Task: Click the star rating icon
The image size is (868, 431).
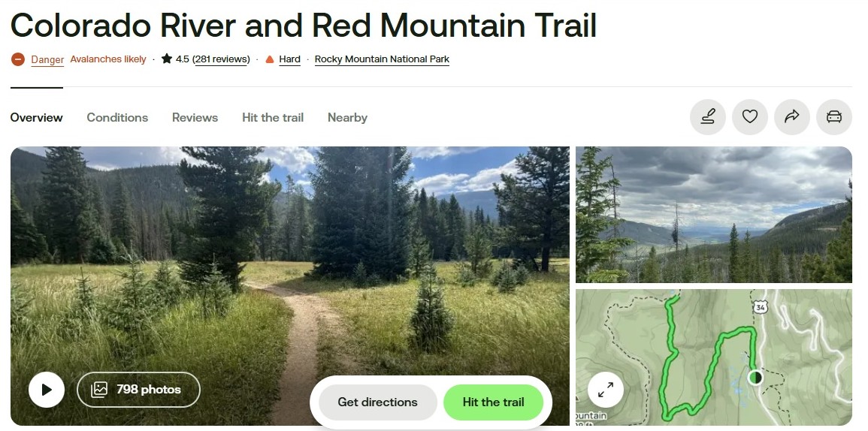Action: pyautogui.click(x=167, y=59)
